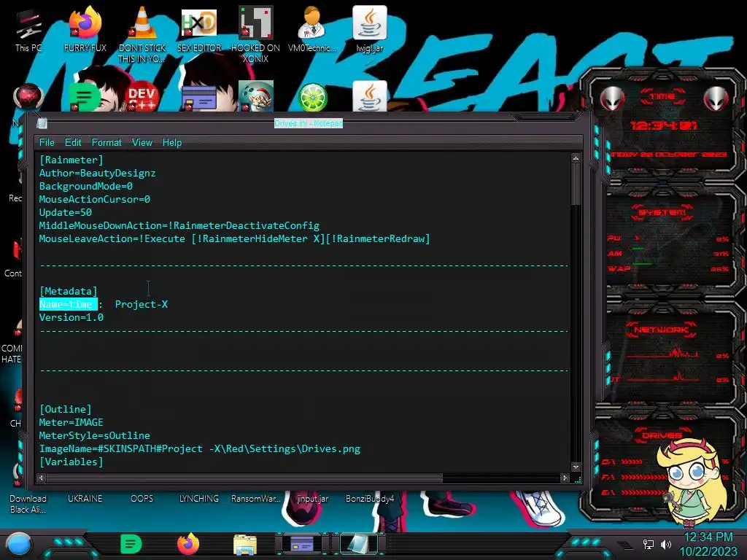Image resolution: width=747 pixels, height=560 pixels.
Task: Open the jinput.jar desktop file
Action: [x=312, y=499]
